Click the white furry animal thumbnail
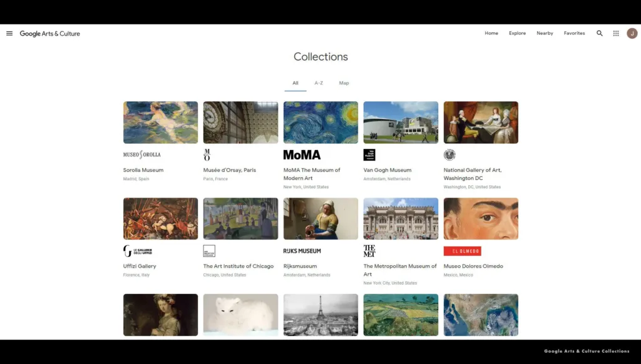 click(240, 315)
